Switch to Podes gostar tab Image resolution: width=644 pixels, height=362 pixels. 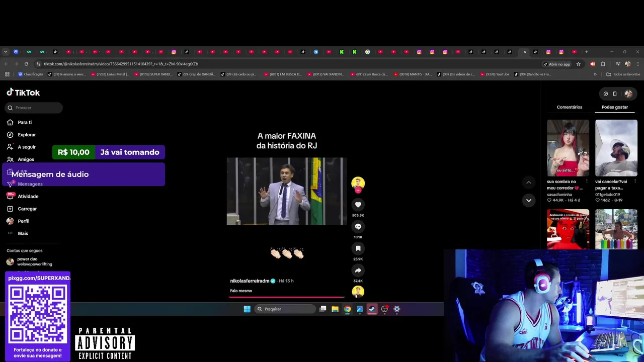tap(615, 107)
